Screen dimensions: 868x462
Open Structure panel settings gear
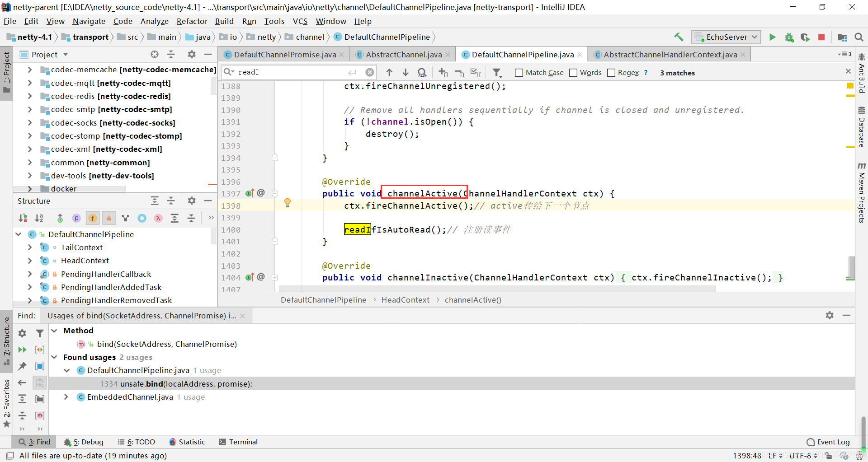192,201
